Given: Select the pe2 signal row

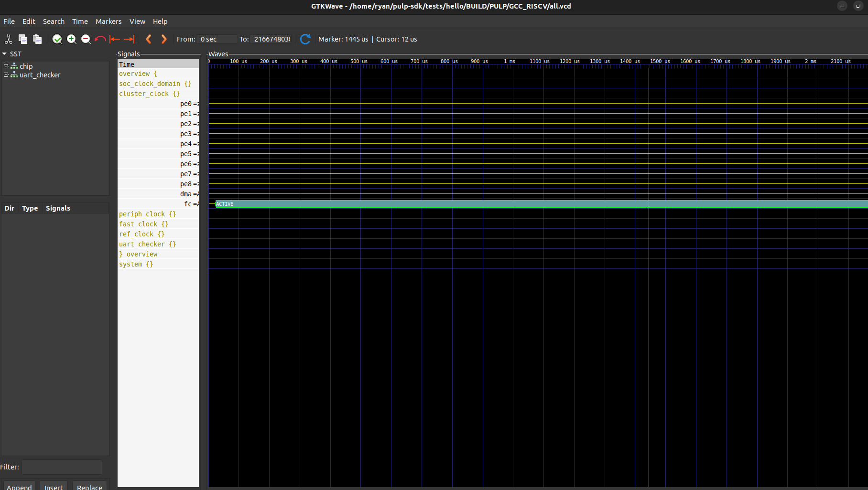Looking at the screenshot, I should [158, 124].
